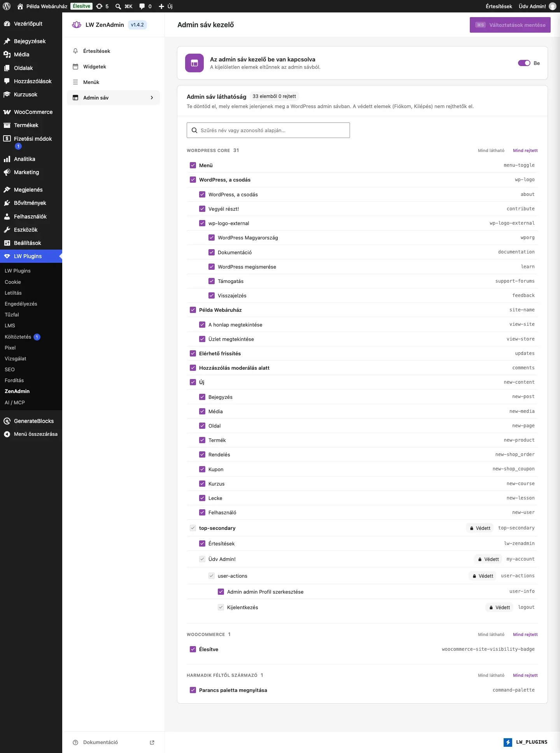Open the Új new-content admin bar menu

[x=166, y=6]
